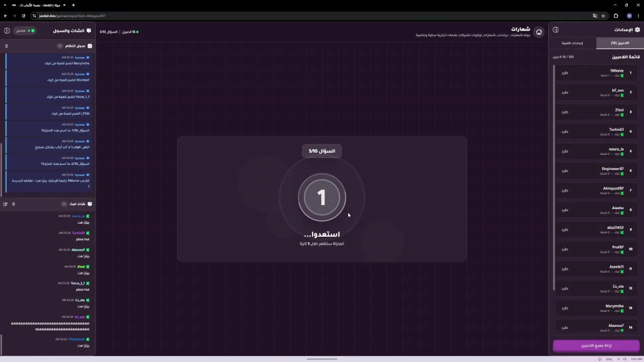Clear the system log with its trash icon
644x362 pixels.
(7, 46)
